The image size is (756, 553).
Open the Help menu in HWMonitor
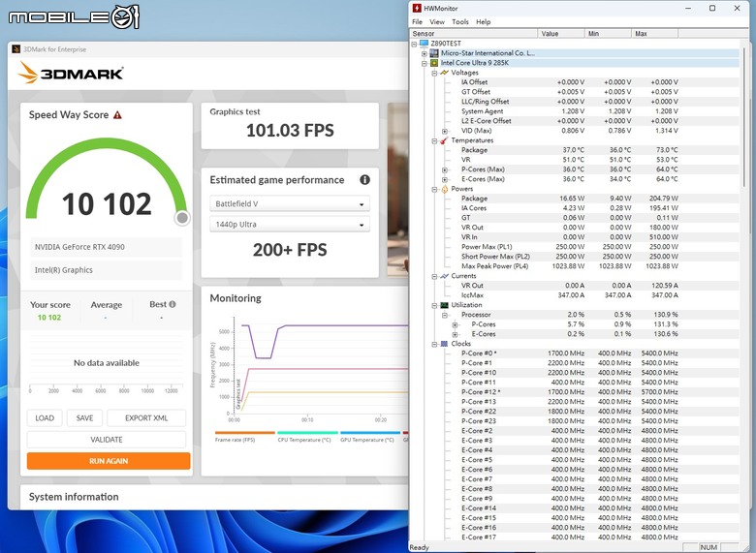click(483, 21)
